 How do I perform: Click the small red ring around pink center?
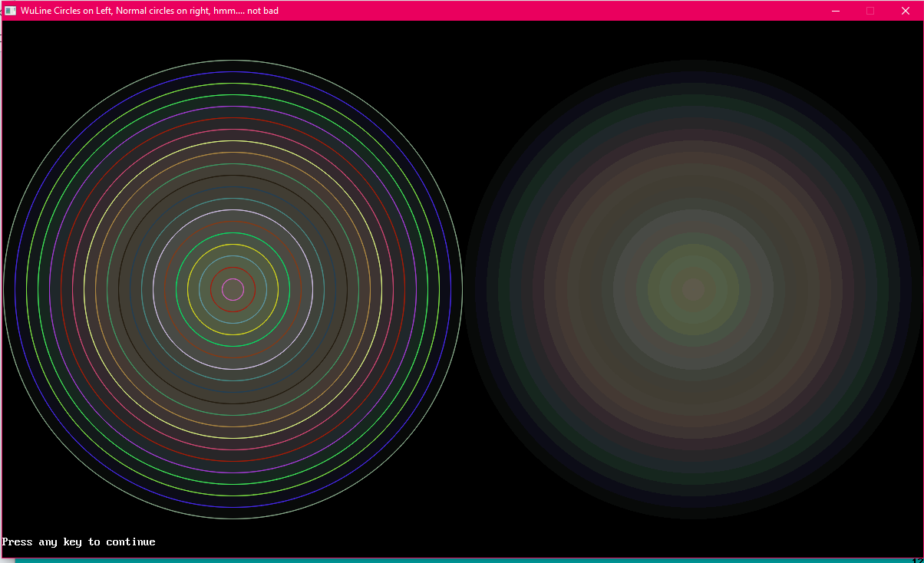233,268
